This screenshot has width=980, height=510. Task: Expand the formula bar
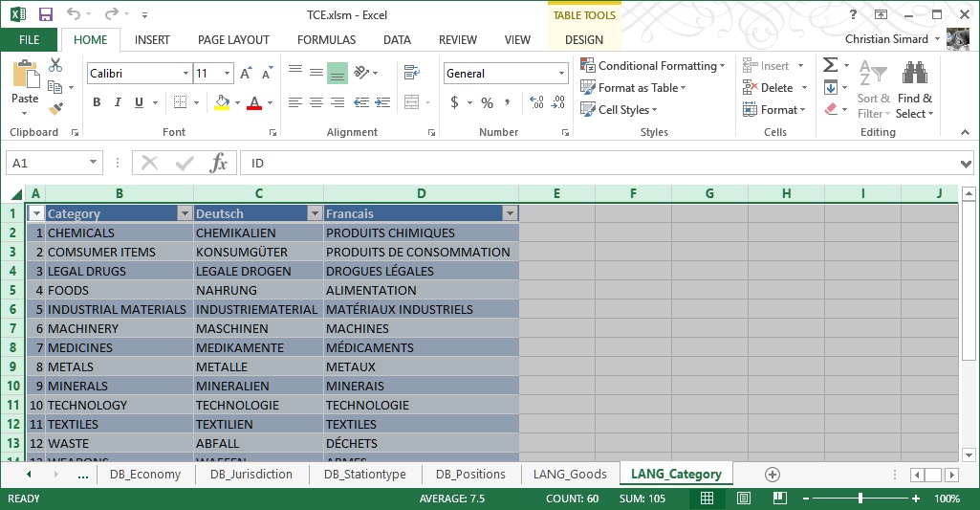tap(967, 164)
